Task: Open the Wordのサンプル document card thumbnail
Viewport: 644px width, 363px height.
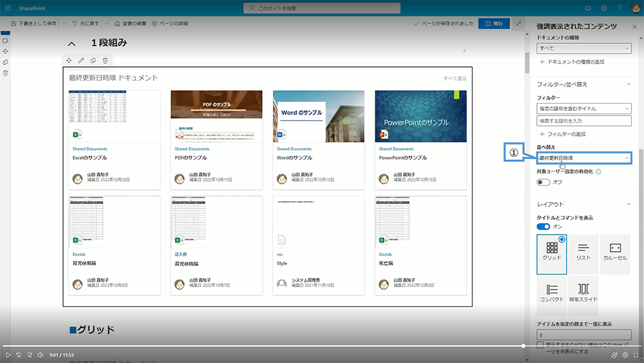Action: [x=319, y=116]
